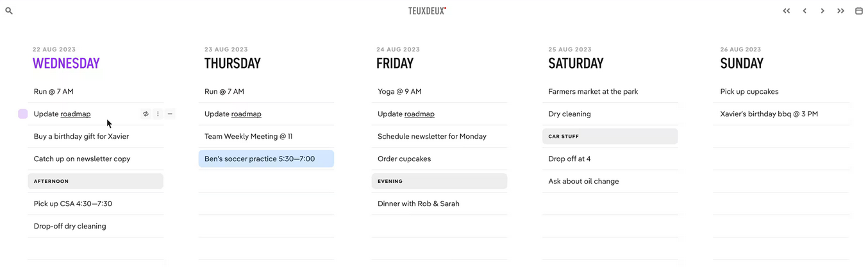Toggle Dry cleaning done on Saturday
The height and width of the screenshot is (269, 868).
coord(569,114)
